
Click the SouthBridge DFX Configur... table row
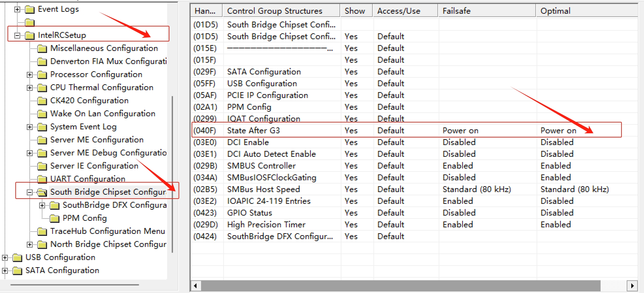click(414, 236)
